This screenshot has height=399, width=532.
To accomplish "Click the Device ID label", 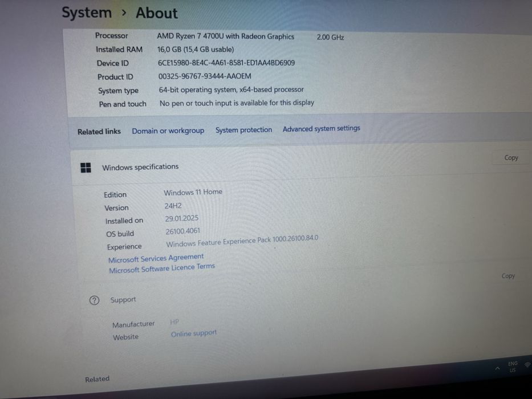I will coord(113,63).
